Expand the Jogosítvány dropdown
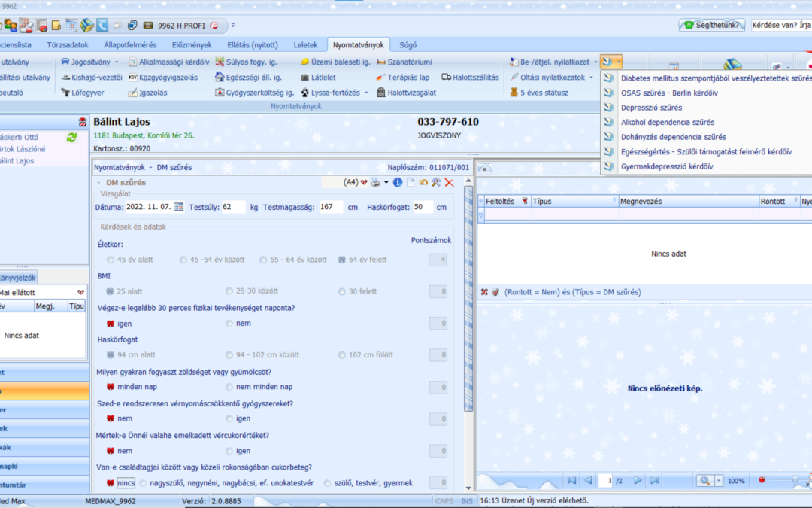This screenshot has height=508, width=812. tap(117, 62)
